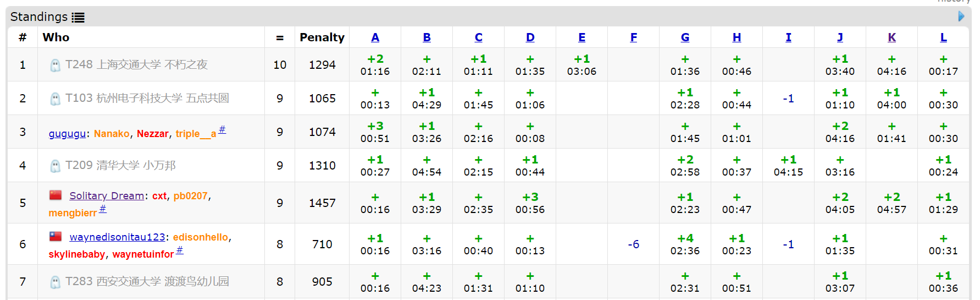980x300 pixels.
Task: Click the # link after triple__a
Action: 222,130
